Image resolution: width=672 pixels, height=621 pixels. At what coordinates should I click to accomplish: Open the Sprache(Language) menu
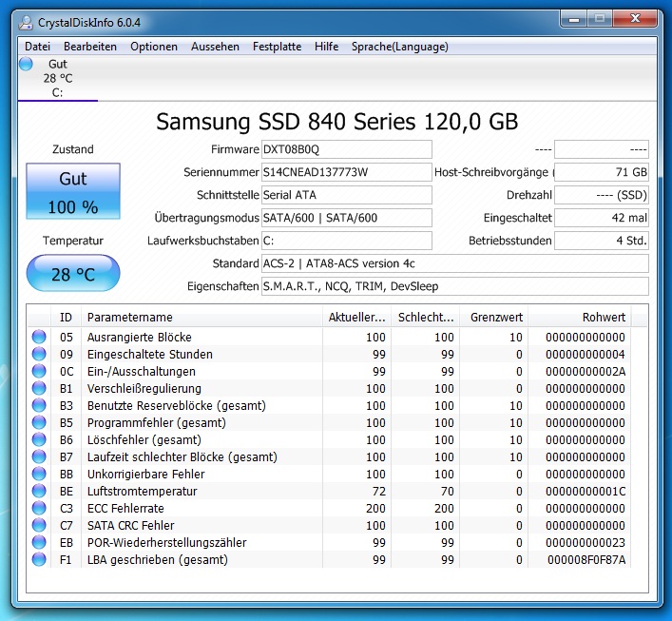click(400, 47)
